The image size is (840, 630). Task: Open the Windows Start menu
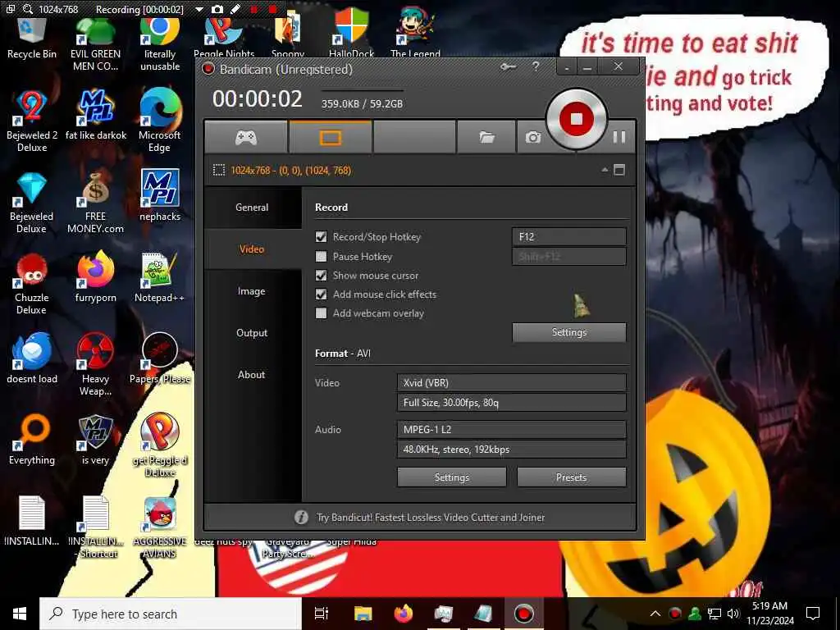[x=20, y=614]
